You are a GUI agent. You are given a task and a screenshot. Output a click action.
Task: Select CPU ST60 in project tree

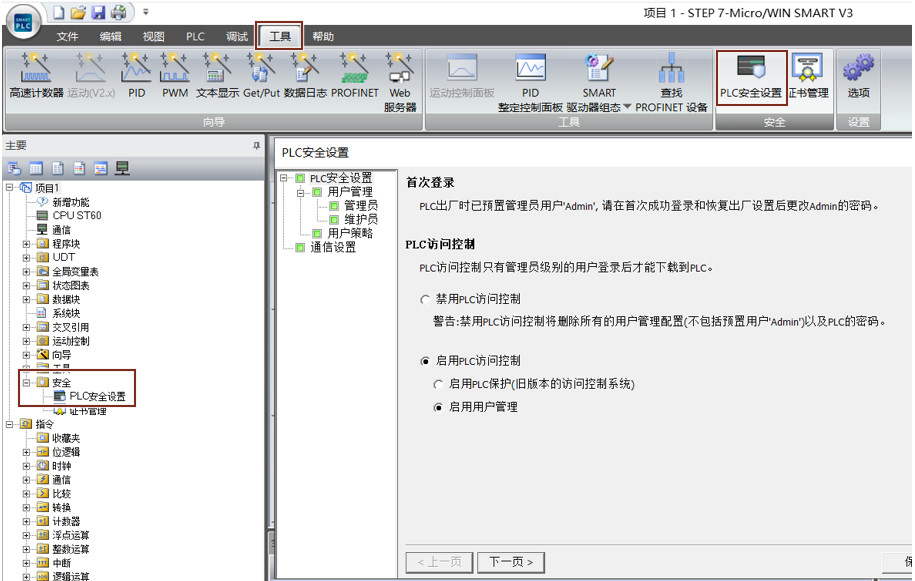coord(76,215)
